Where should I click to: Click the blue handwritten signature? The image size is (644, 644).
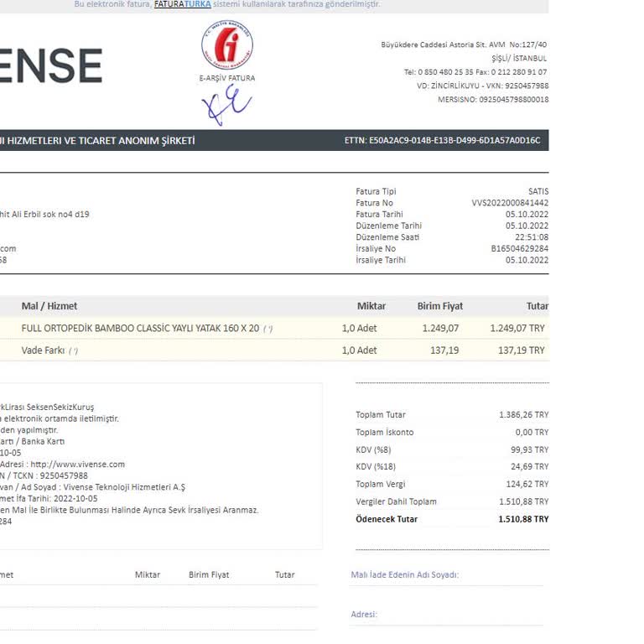coord(226,105)
